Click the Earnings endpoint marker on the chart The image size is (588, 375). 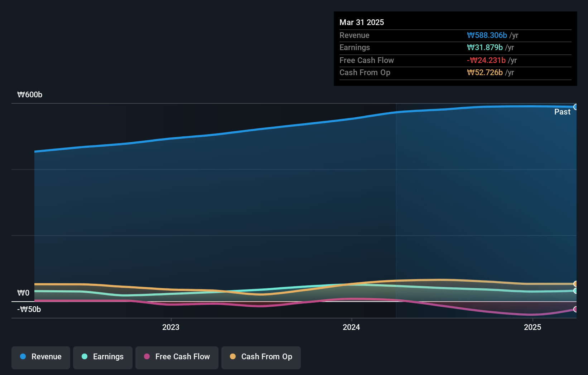(576, 291)
